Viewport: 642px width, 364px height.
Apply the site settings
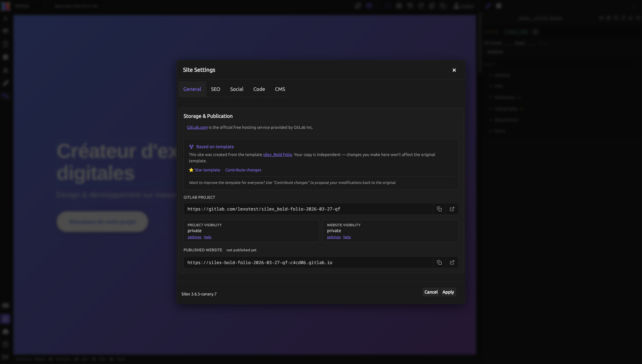(448, 292)
